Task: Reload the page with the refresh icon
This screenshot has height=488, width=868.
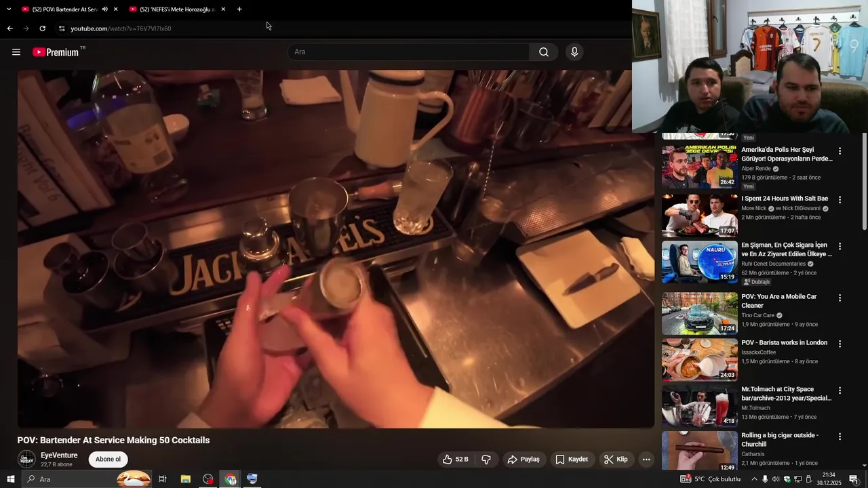Action: [42, 28]
